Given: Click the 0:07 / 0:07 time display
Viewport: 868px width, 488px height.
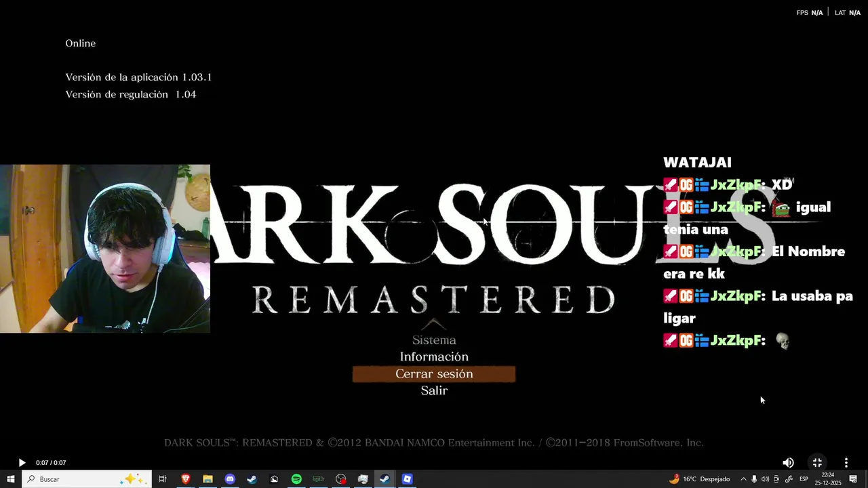Looking at the screenshot, I should [51, 463].
